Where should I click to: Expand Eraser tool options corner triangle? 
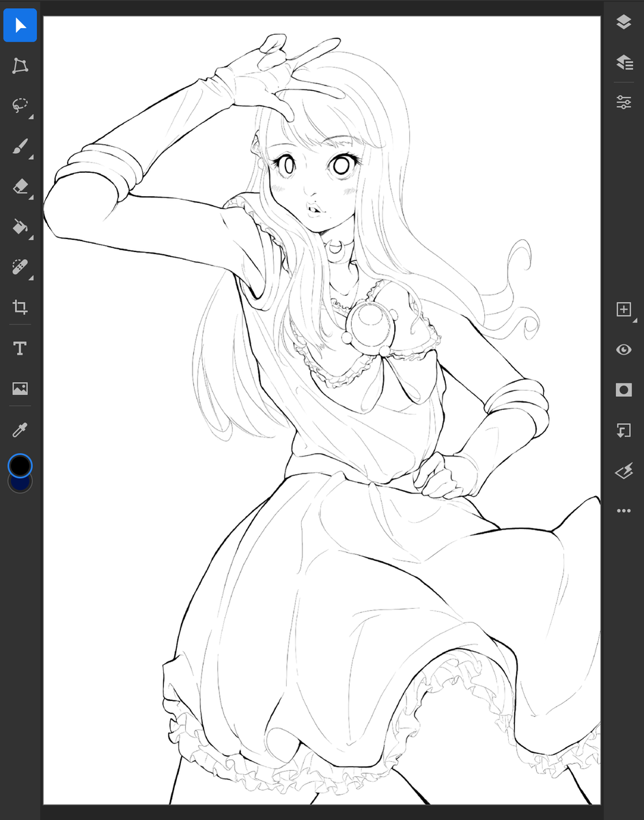pyautogui.click(x=31, y=198)
